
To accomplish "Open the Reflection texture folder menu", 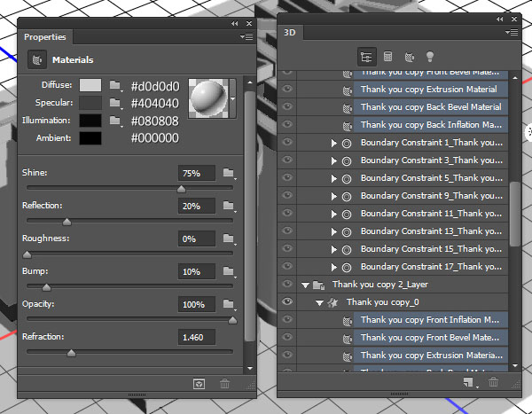I will click(230, 206).
